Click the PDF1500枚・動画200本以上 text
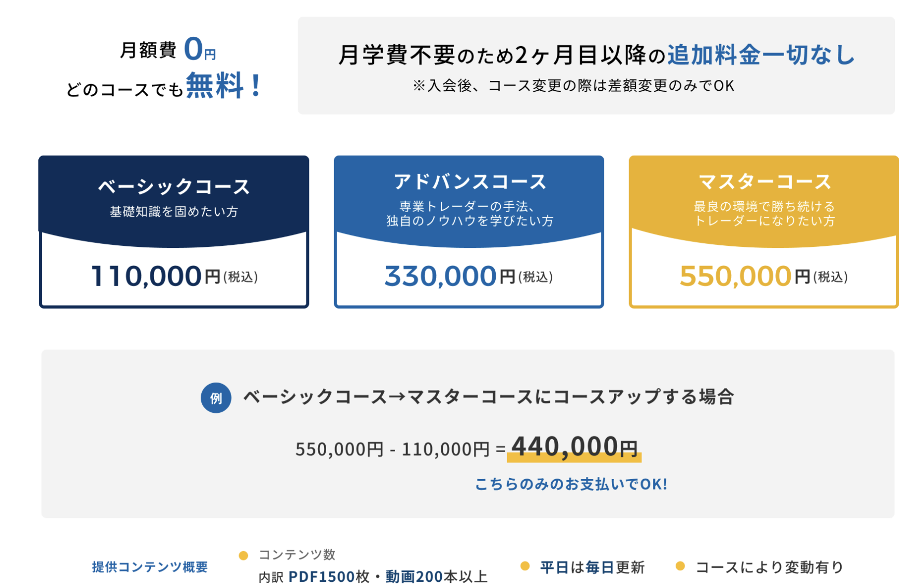 point(388,577)
